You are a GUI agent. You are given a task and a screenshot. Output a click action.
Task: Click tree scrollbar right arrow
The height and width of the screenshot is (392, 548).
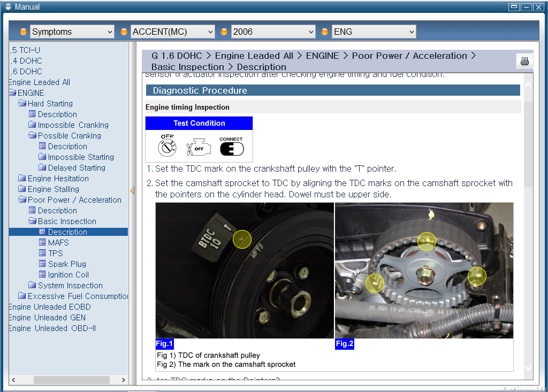(124, 380)
